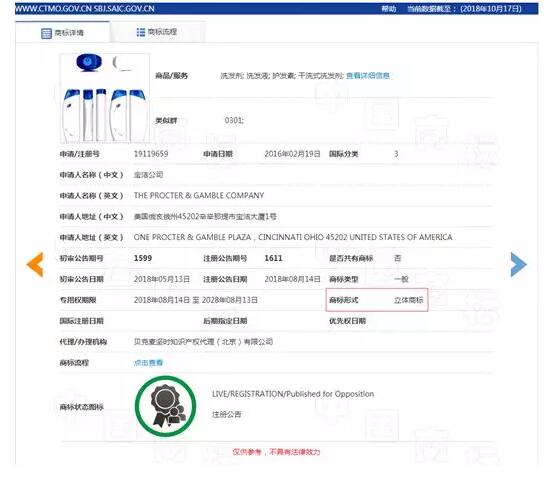
Task: Select the Chinese applicant name 宝洁公司
Action: pyautogui.click(x=148, y=175)
